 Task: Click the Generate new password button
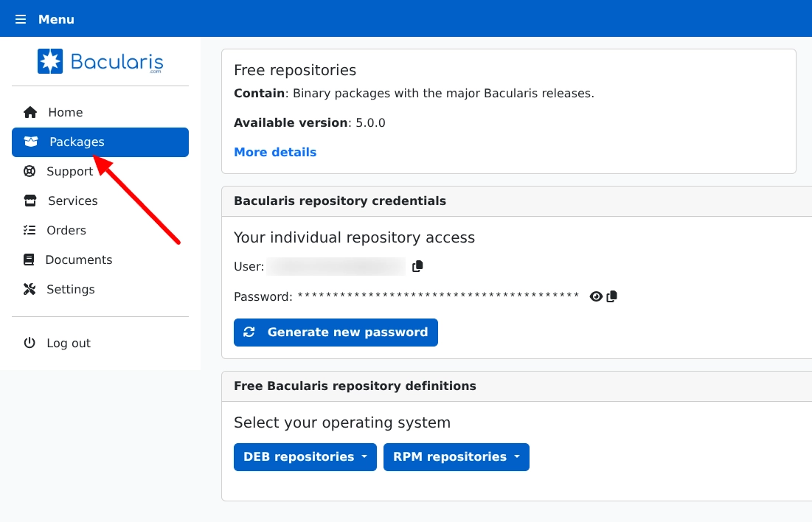336,332
